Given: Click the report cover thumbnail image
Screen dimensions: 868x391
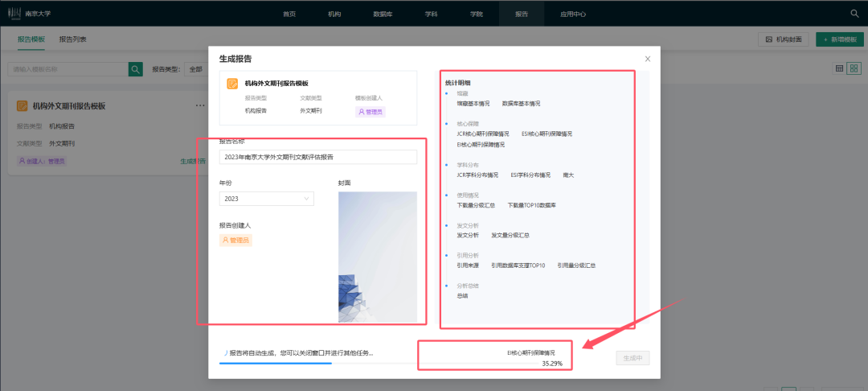Looking at the screenshot, I should [378, 257].
